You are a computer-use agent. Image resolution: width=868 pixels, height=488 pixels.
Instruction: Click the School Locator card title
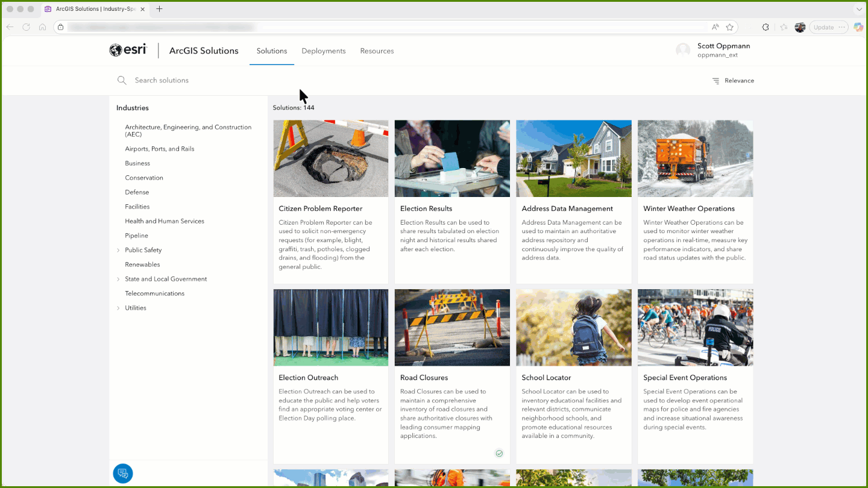[x=547, y=378]
